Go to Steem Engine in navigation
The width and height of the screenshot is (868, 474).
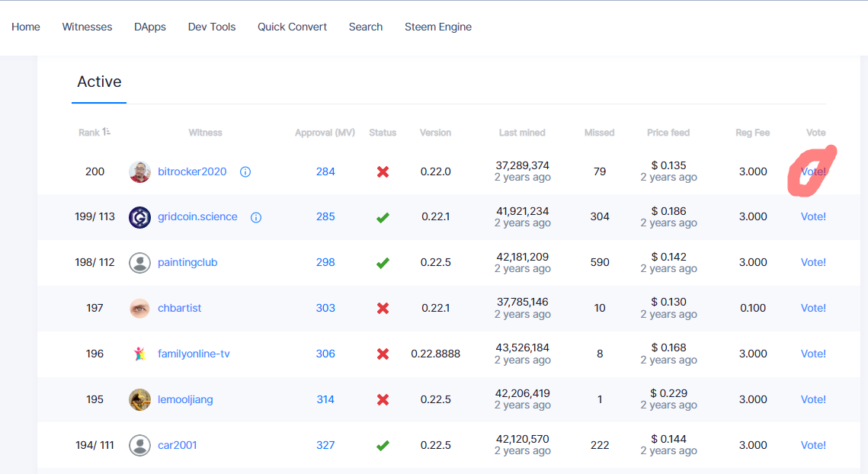[x=438, y=27]
